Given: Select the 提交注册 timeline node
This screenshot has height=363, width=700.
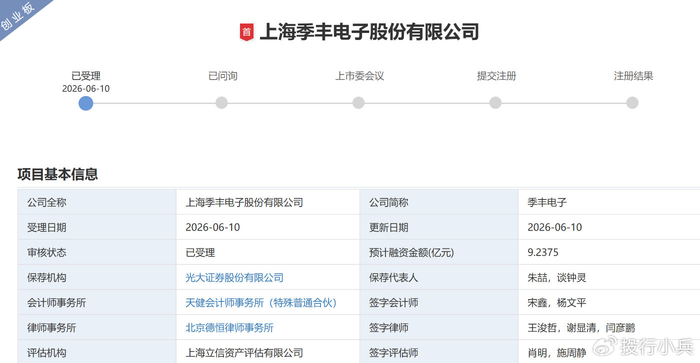Looking at the screenshot, I should point(495,103).
